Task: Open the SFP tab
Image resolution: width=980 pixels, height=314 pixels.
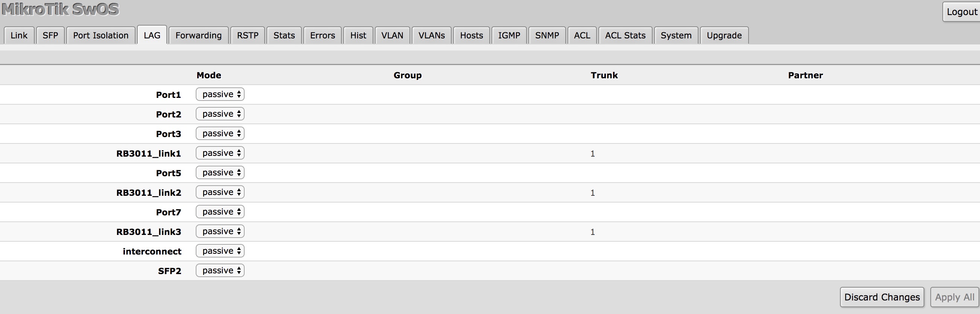Action: pos(50,35)
